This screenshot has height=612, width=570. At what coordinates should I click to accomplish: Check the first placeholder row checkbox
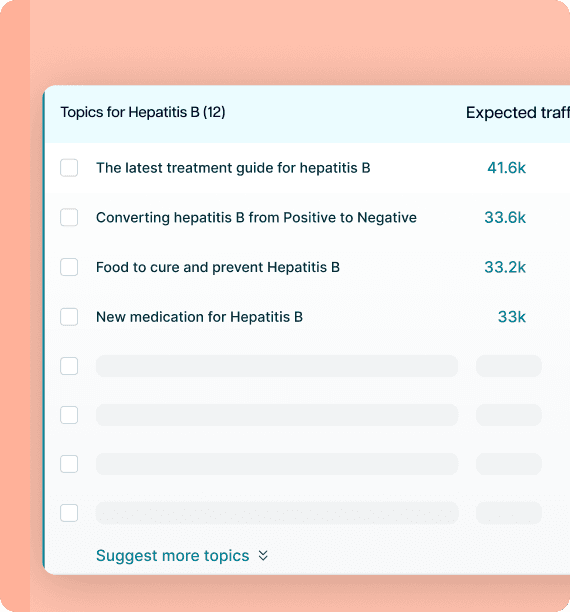[69, 366]
